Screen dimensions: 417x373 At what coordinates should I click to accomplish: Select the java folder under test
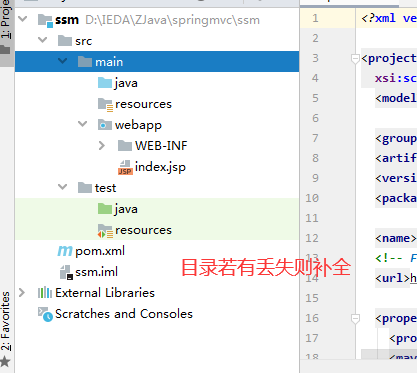[x=126, y=209]
